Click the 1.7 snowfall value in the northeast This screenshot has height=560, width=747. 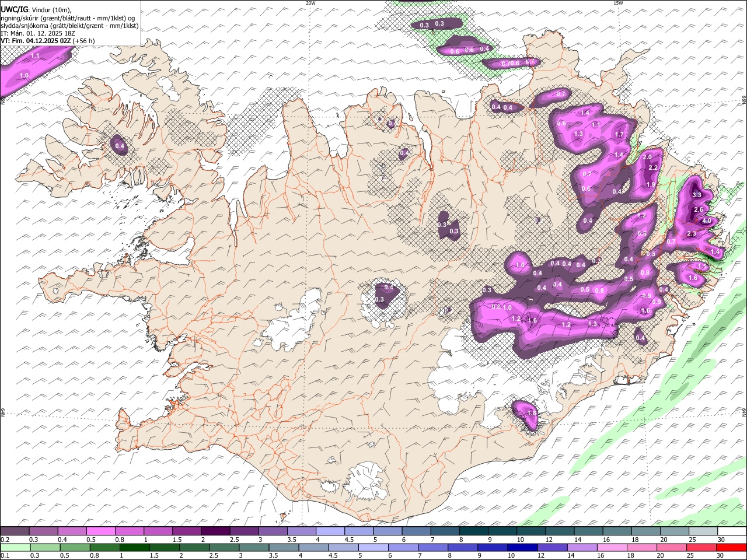(620, 135)
